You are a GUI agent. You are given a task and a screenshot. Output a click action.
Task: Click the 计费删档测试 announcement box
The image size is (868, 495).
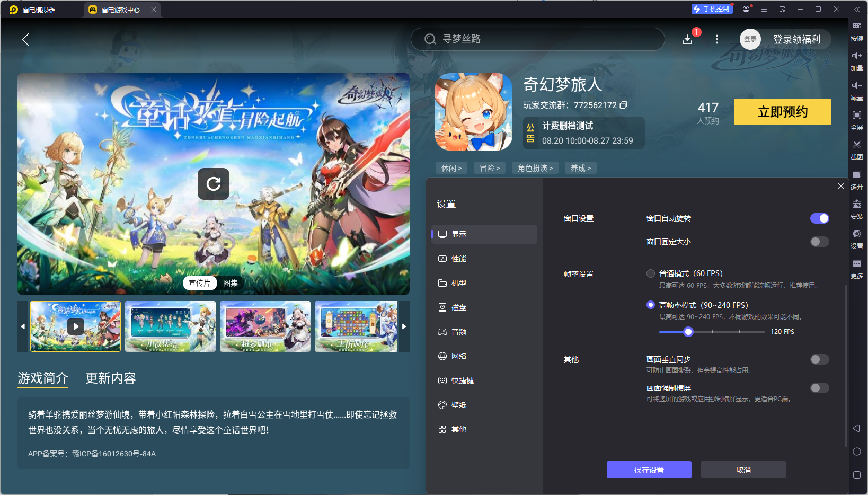tap(584, 133)
